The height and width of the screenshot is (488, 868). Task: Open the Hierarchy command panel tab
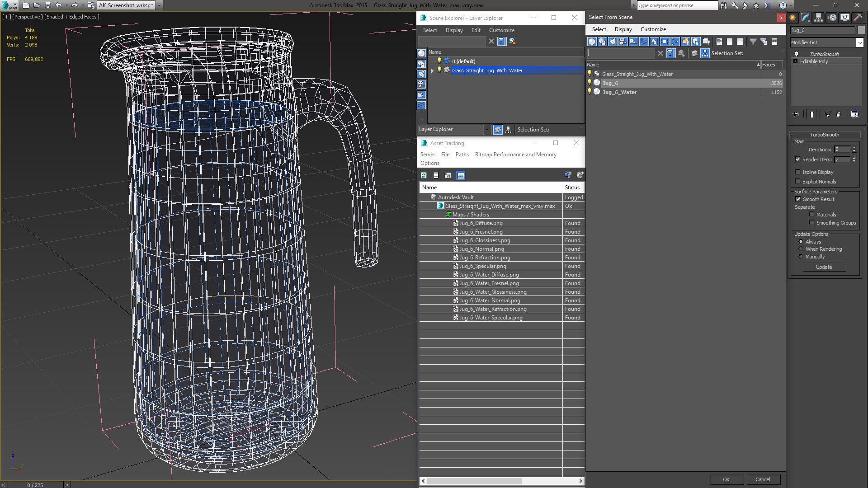tap(819, 18)
